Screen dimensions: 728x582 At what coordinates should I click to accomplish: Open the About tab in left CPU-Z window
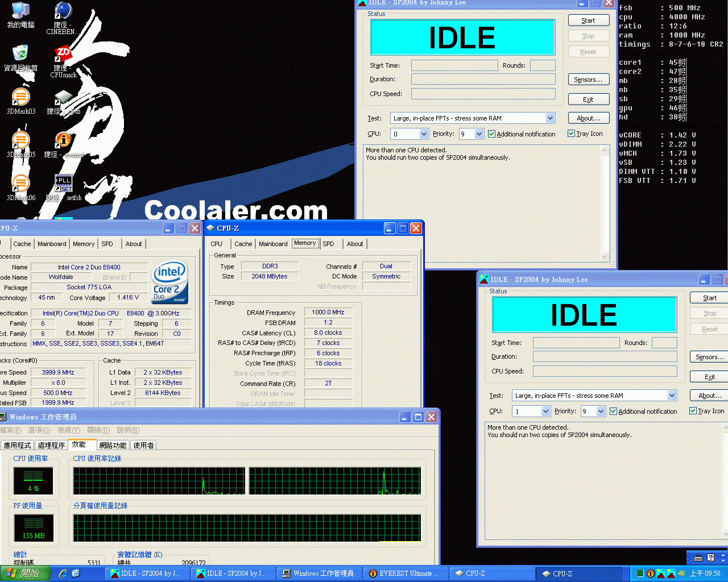tap(134, 244)
